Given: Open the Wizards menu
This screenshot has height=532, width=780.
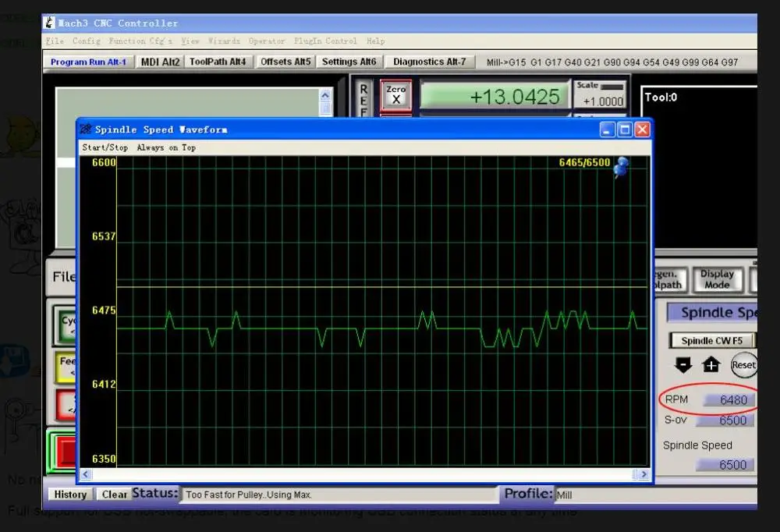Looking at the screenshot, I should tap(224, 41).
